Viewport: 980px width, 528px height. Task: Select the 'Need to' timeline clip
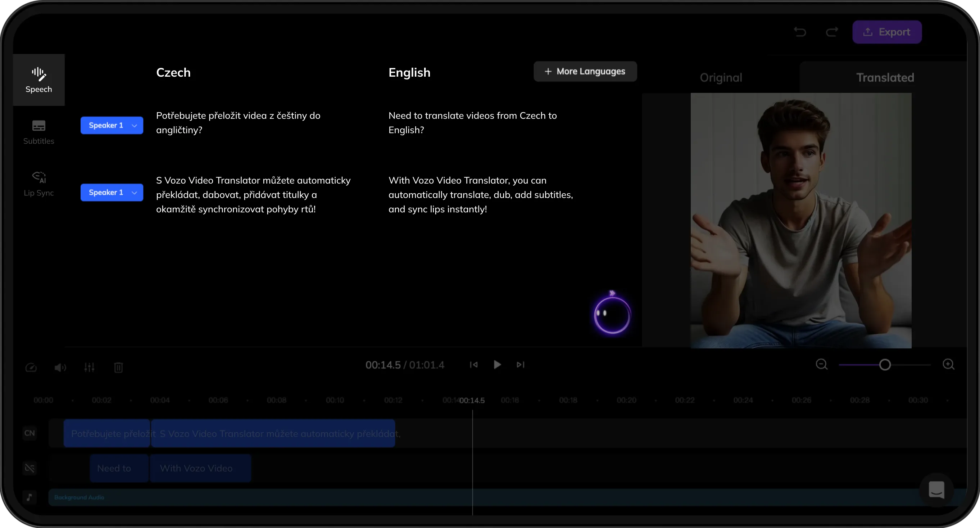click(119, 468)
